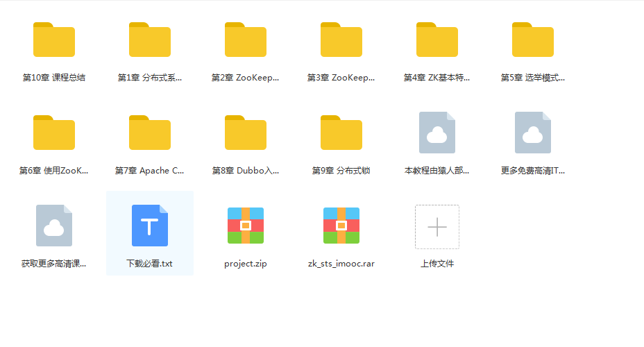
Task: Click the plus box to upload file
Action: pyautogui.click(x=437, y=227)
